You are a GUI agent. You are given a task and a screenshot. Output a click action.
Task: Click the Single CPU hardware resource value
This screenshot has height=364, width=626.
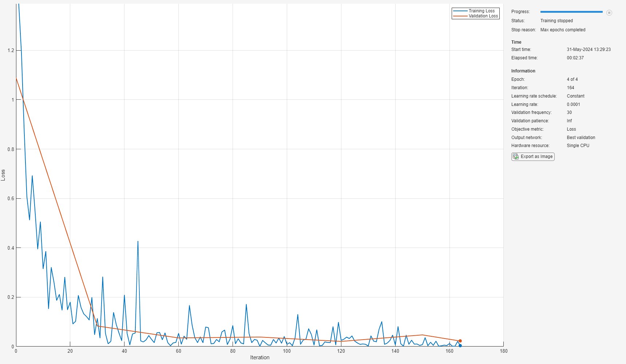(x=578, y=146)
